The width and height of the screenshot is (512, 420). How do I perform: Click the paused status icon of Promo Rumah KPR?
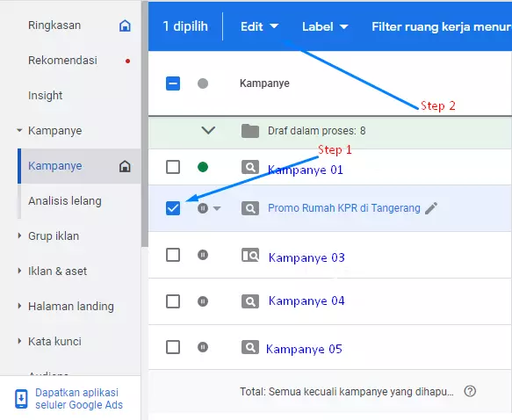[x=203, y=208]
